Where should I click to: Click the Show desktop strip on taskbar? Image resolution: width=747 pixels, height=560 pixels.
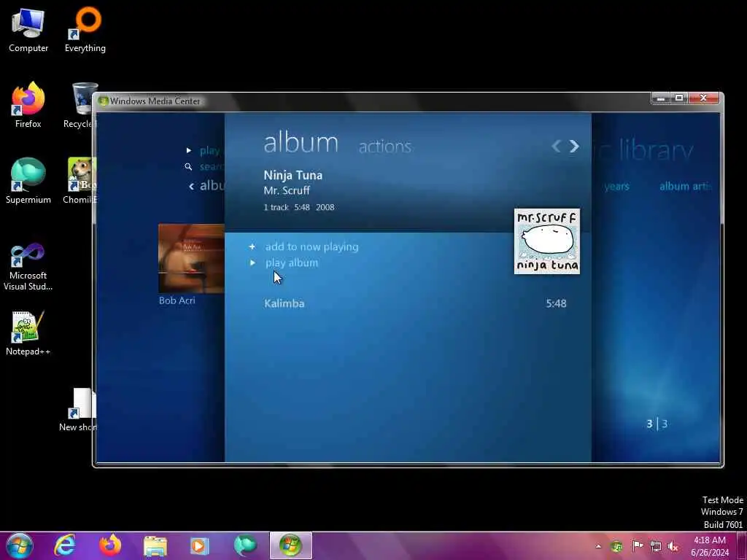(x=742, y=545)
